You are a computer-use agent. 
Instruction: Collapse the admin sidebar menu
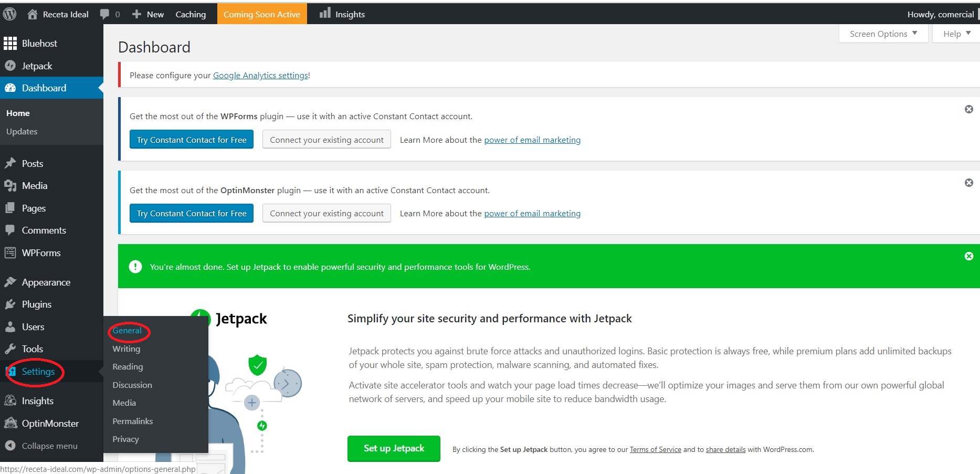[42, 446]
